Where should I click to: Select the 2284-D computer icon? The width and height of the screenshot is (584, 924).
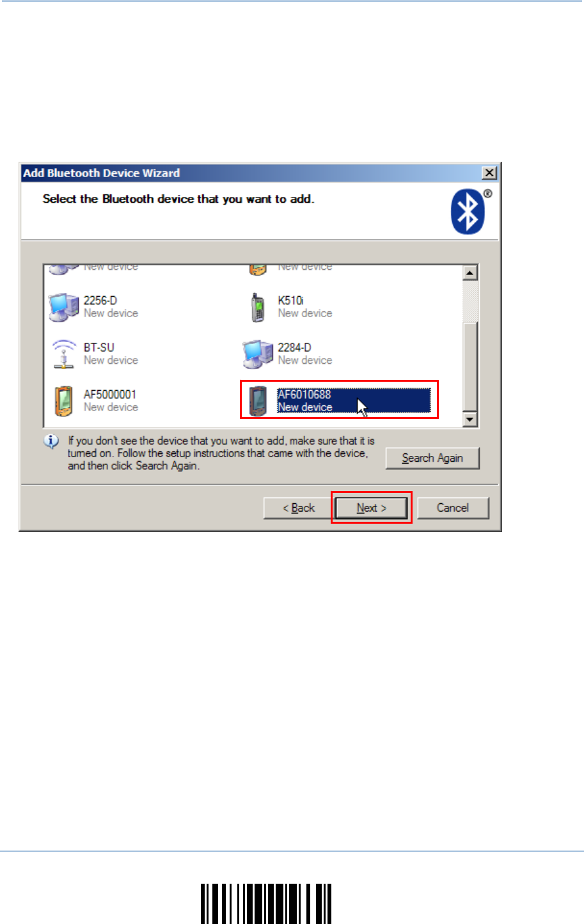(x=258, y=354)
